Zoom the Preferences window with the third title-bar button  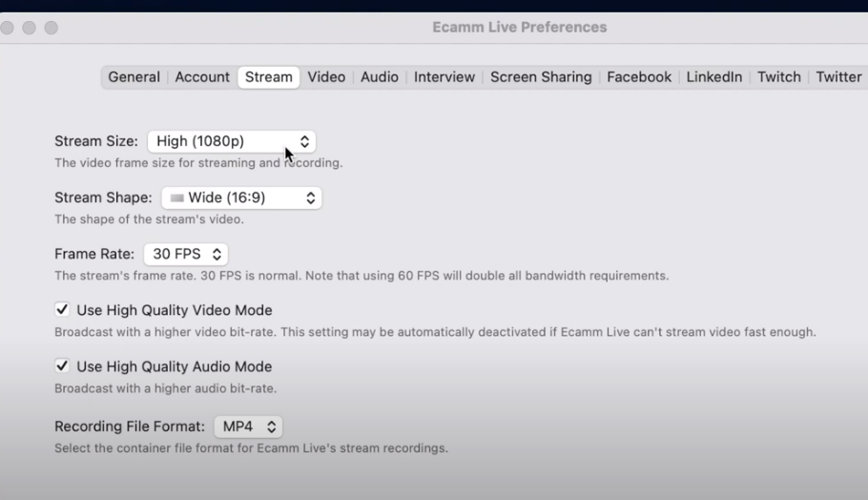point(52,28)
